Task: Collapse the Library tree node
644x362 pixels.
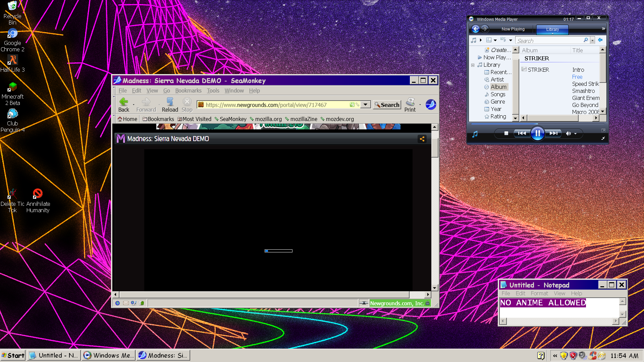Action: 473,65
